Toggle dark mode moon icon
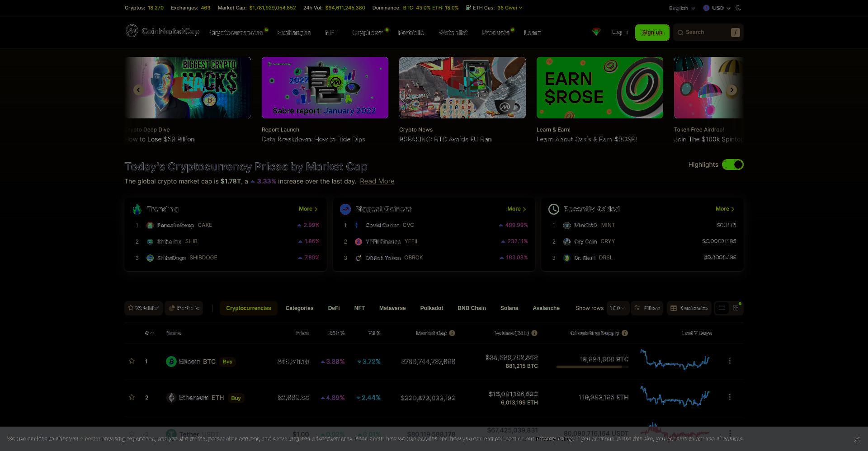 click(x=738, y=8)
